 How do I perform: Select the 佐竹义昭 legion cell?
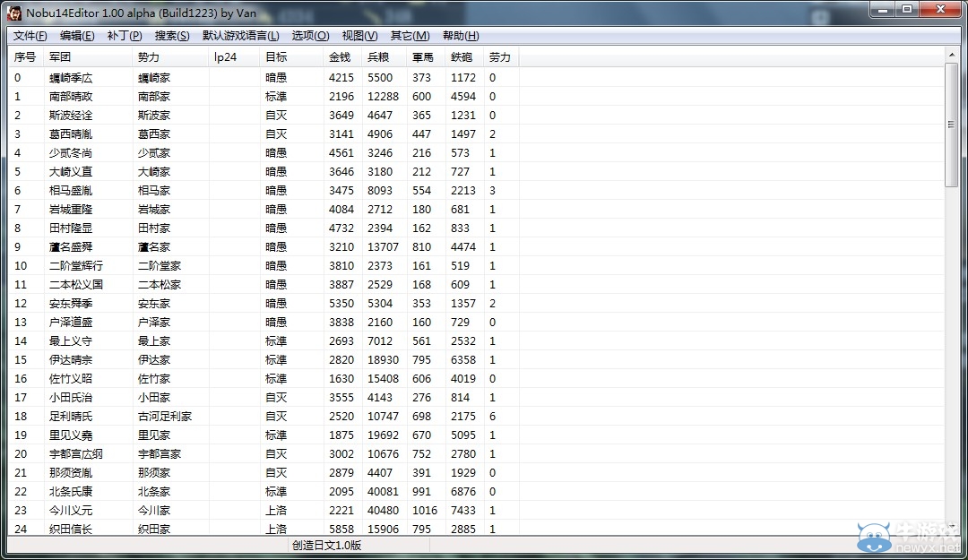[x=71, y=379]
